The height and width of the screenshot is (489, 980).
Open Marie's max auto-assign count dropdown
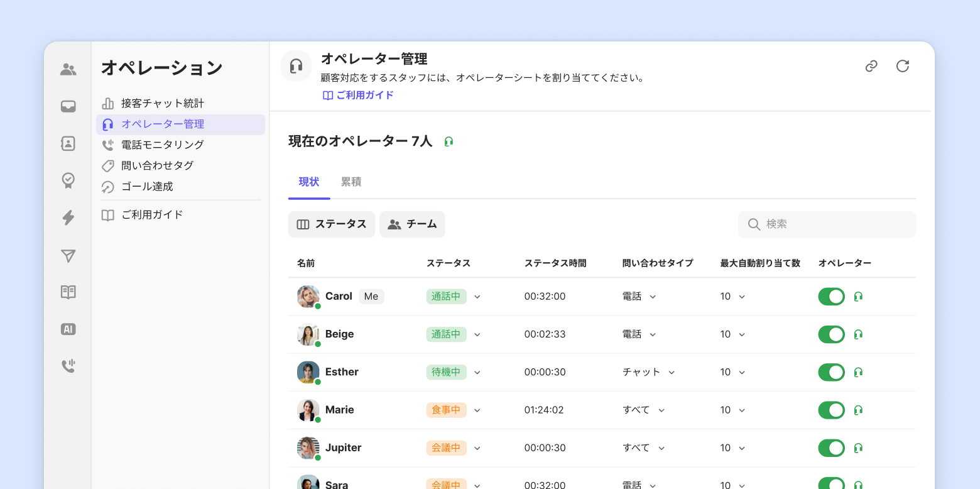(x=741, y=410)
